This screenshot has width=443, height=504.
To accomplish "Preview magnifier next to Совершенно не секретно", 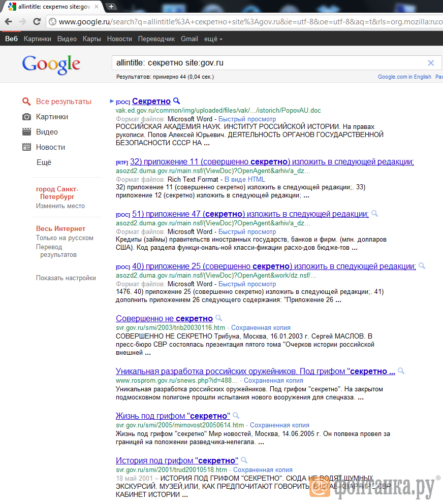I will (218, 318).
